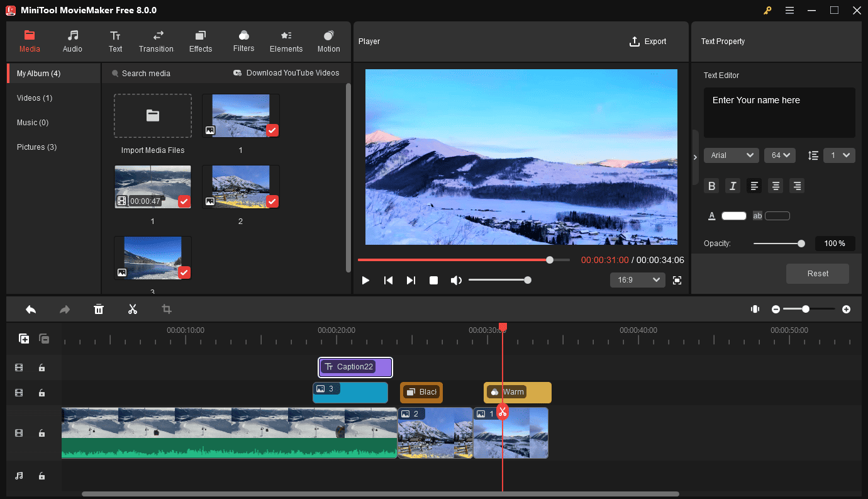Viewport: 868px width, 499px height.
Task: Open the Filters panel
Action: [243, 41]
